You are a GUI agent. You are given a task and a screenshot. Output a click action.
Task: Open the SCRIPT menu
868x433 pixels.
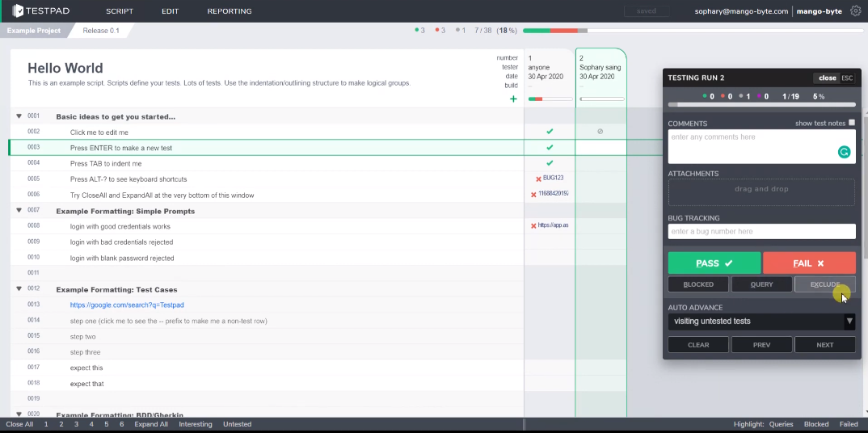coord(120,11)
